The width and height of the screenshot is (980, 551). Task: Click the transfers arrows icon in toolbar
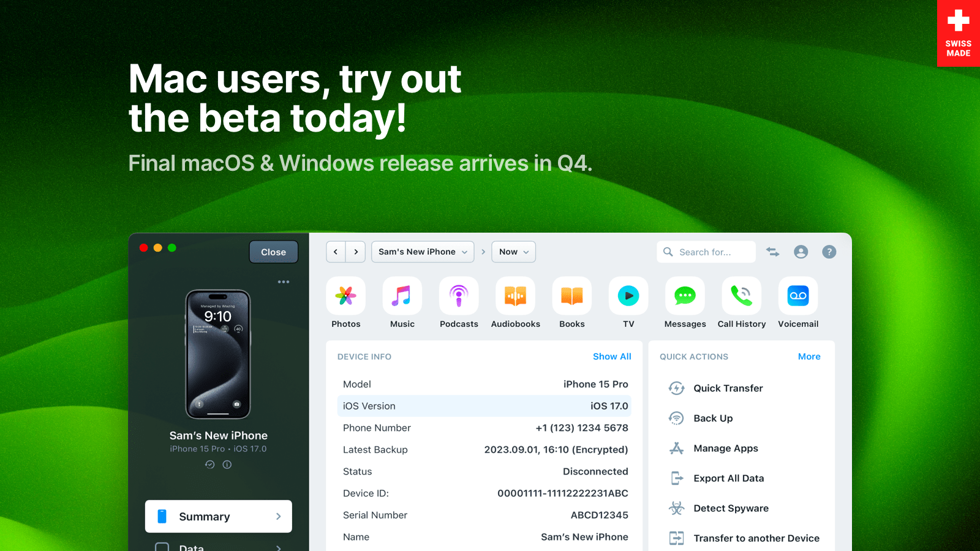(773, 252)
